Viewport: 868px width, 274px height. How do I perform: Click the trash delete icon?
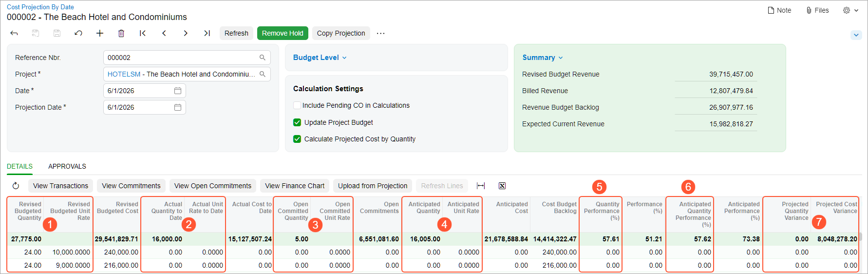click(x=121, y=33)
